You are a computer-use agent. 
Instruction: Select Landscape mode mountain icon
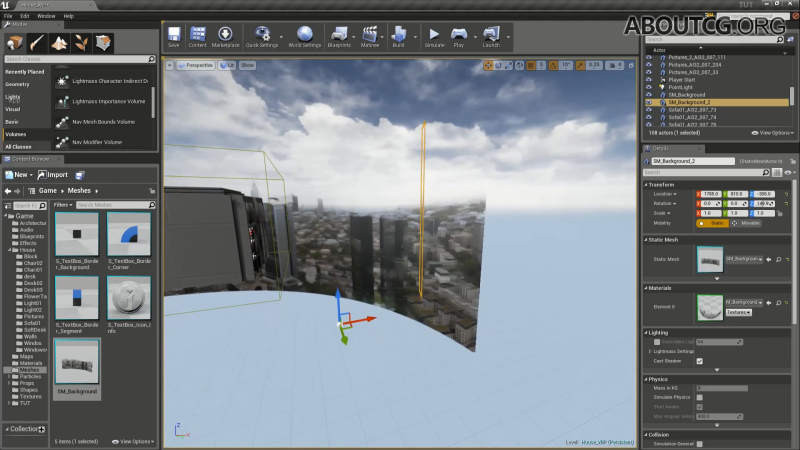[59, 43]
